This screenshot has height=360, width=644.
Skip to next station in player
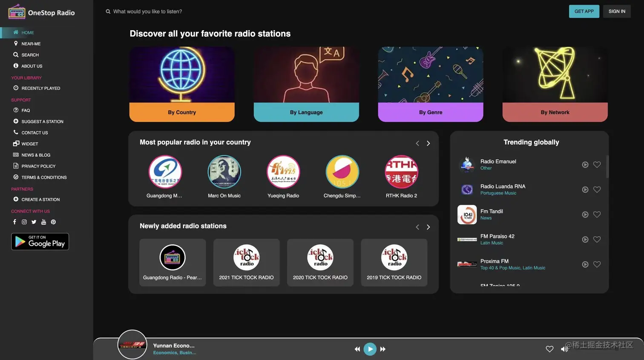tap(383, 349)
